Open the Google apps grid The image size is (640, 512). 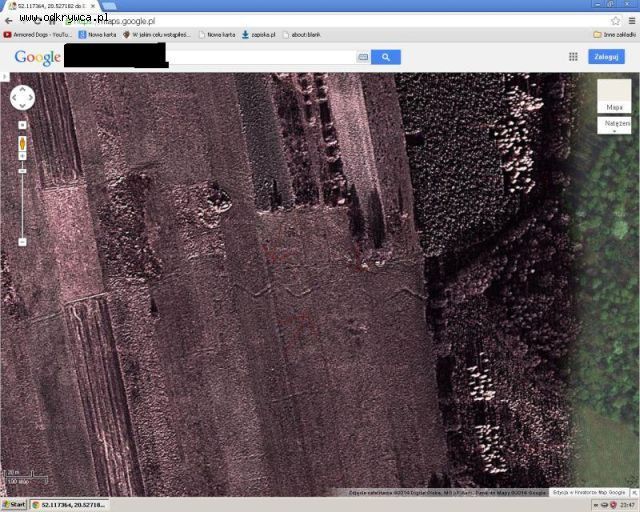(x=573, y=57)
